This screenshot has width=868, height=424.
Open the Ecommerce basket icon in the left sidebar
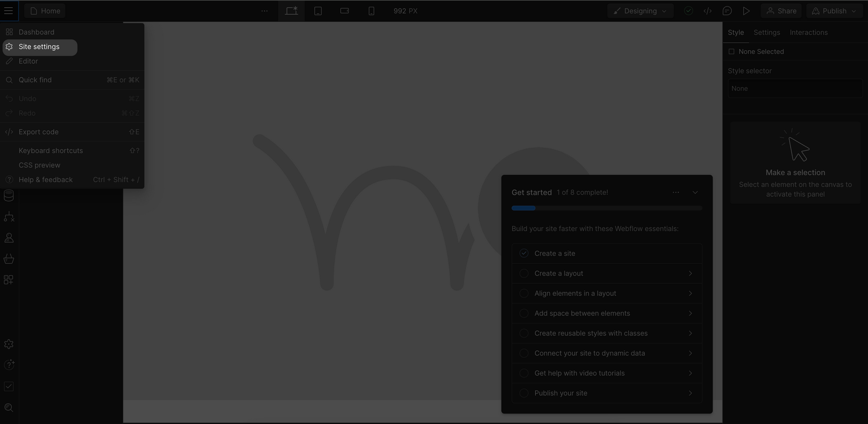click(x=9, y=259)
